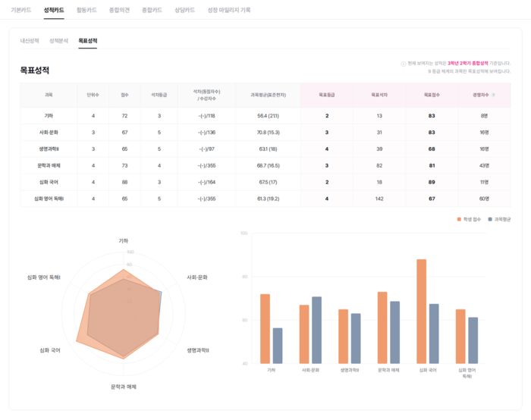Toggle the 학생 점수 legend swatch
Image resolution: width=531 pixels, height=420 pixels.
(x=459, y=219)
